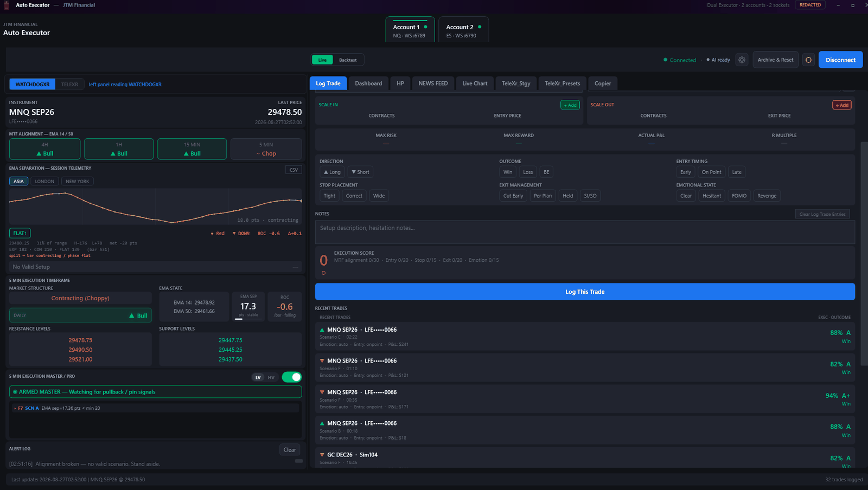Set emotional state to Clear

click(x=686, y=196)
